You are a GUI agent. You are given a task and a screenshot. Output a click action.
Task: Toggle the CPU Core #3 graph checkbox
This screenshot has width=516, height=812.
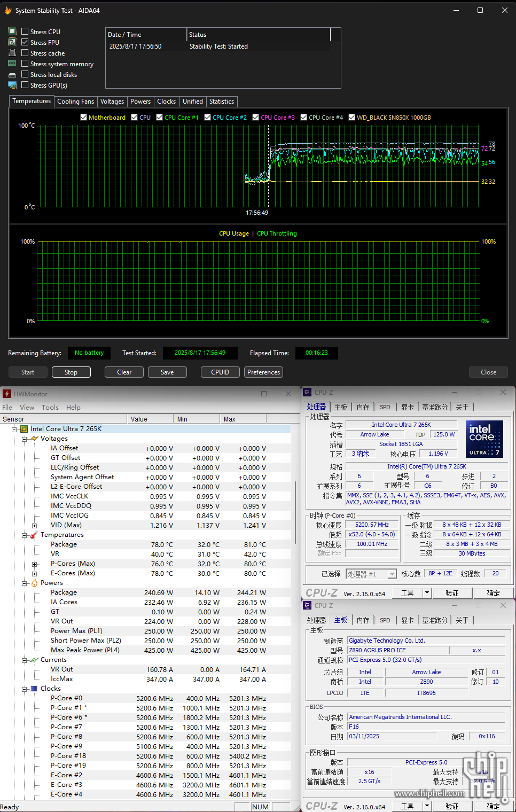256,118
